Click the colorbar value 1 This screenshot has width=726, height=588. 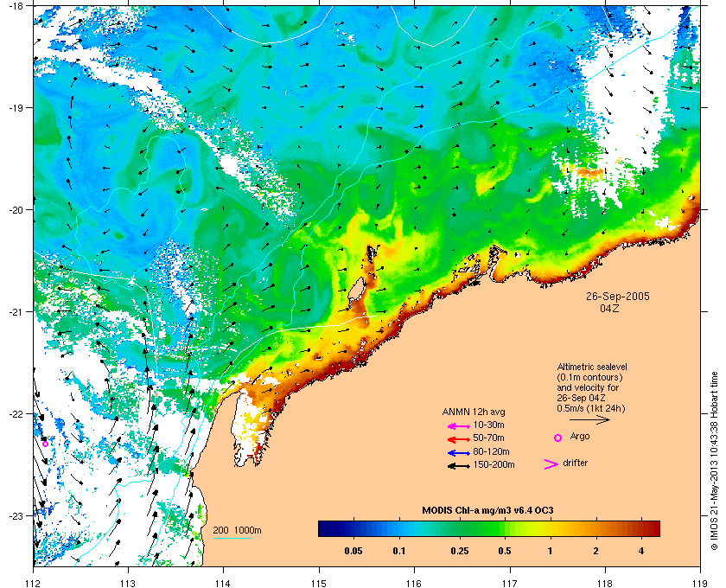tap(550, 551)
